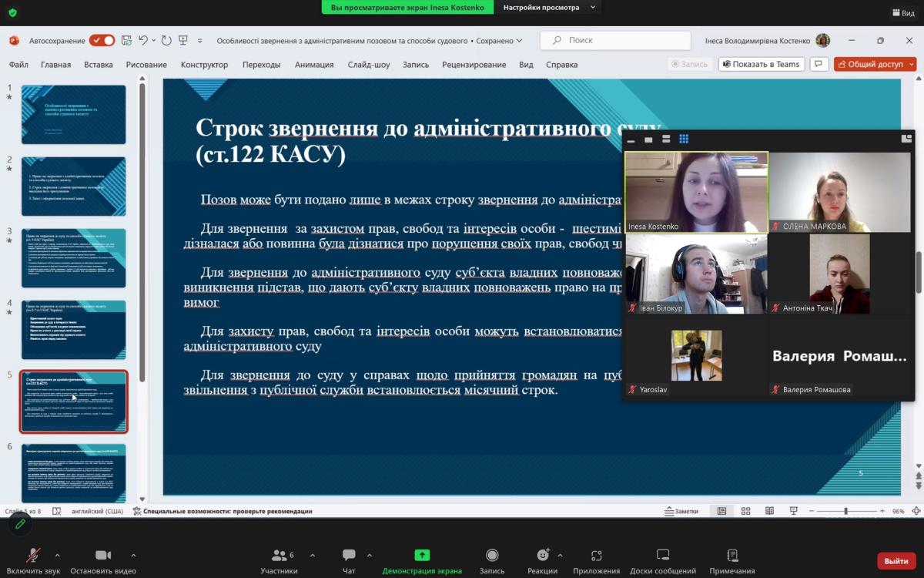Open Zoom Apps (Приложения)
924x578 pixels.
(x=596, y=556)
